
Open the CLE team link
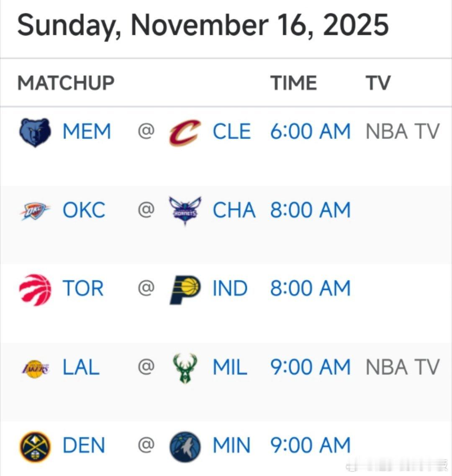231,132
